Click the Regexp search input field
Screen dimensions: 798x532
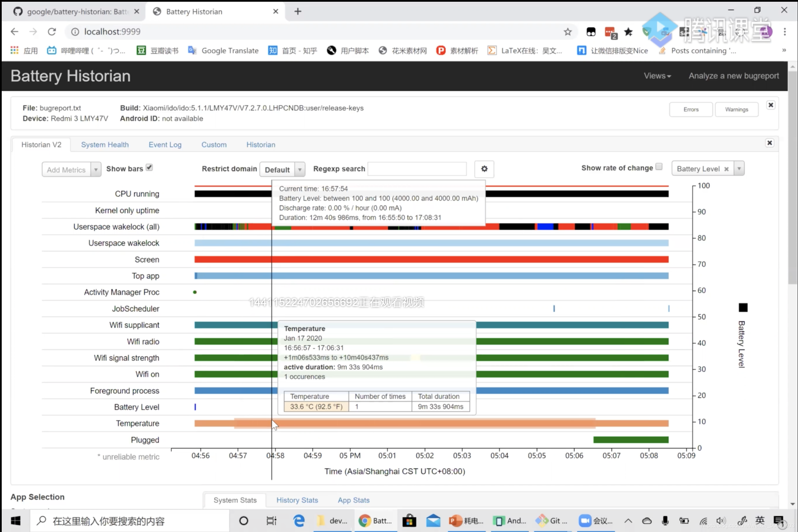point(417,169)
